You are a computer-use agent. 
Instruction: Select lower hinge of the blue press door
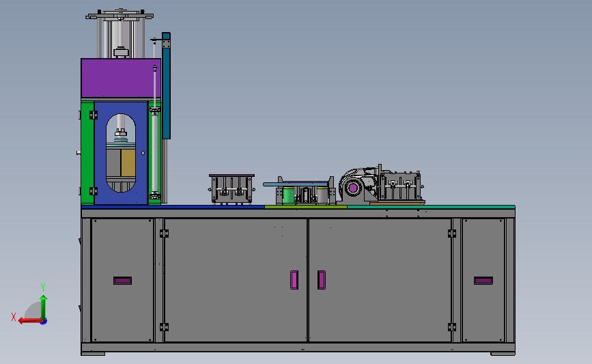[x=94, y=191]
